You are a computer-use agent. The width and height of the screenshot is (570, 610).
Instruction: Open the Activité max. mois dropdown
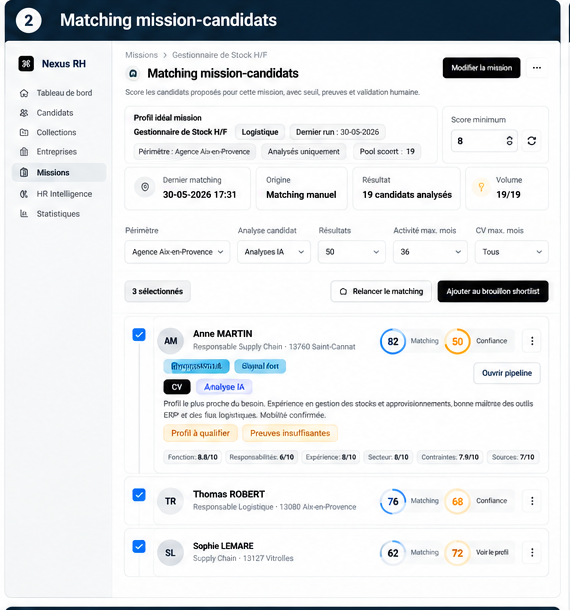click(430, 252)
